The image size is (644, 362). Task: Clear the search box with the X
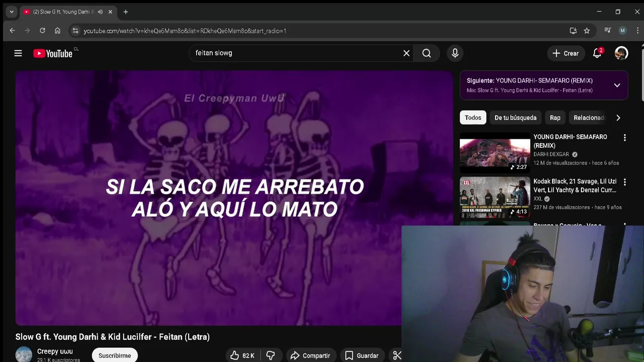407,53
